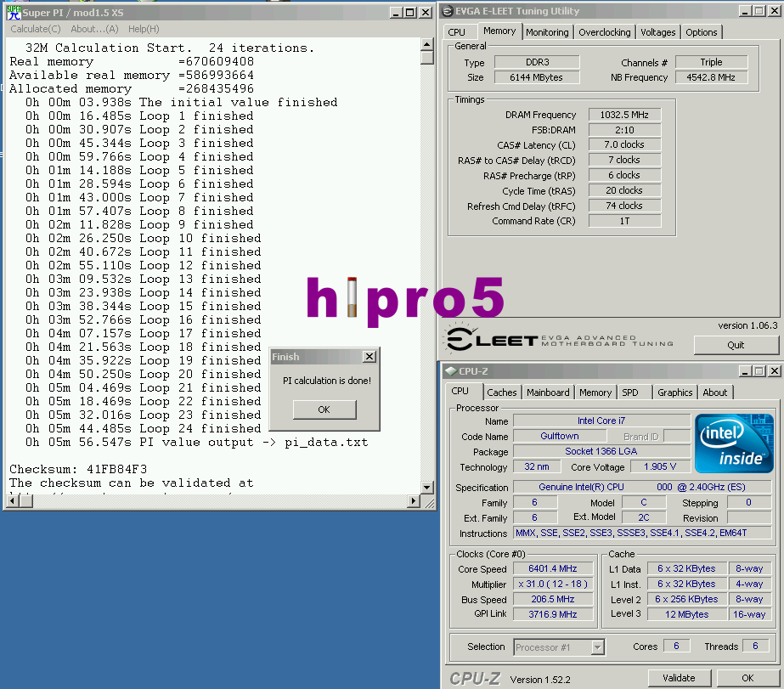Open the Help(H) menu in Super PI
The height and width of the screenshot is (689, 784).
pyautogui.click(x=144, y=29)
